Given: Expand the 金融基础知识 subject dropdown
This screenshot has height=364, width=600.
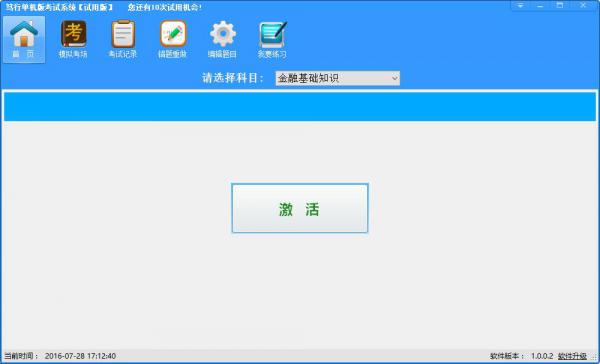Looking at the screenshot, I should point(338,78).
